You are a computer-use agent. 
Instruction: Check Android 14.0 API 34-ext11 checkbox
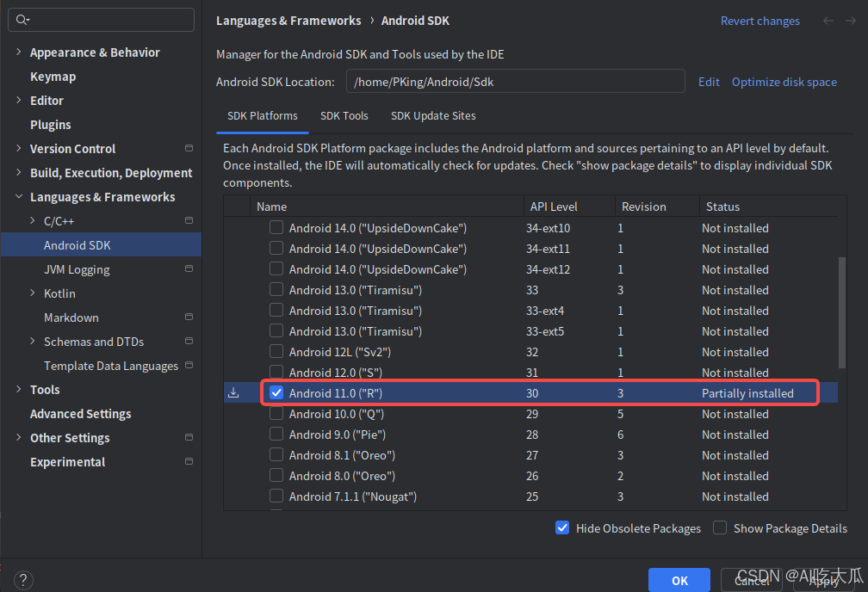coord(276,248)
